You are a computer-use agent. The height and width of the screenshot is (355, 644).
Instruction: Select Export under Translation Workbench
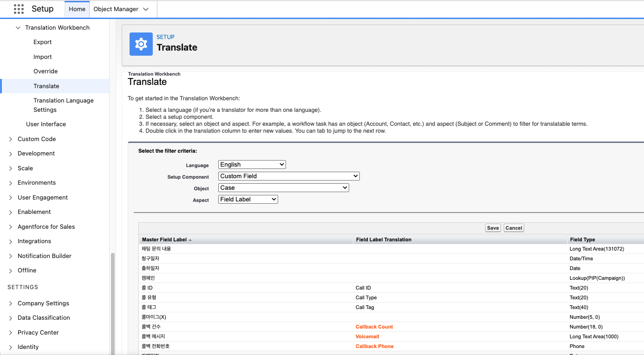coord(43,42)
